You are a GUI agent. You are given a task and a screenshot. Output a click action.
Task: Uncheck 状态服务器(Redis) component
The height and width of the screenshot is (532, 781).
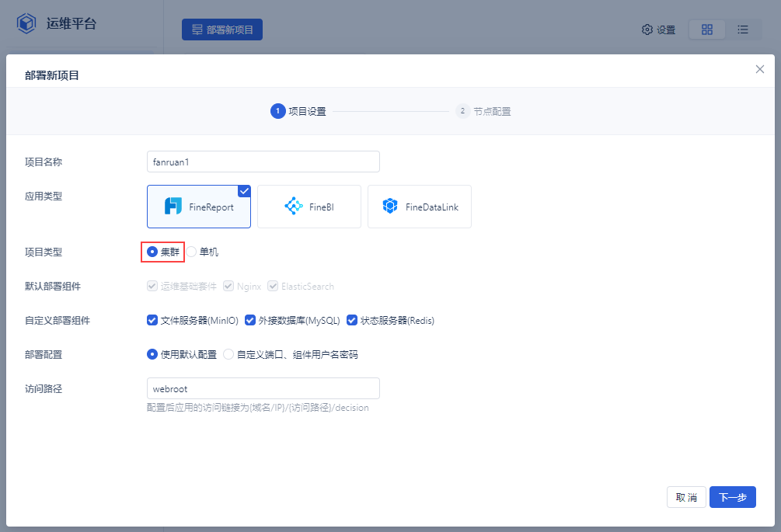tap(352, 320)
